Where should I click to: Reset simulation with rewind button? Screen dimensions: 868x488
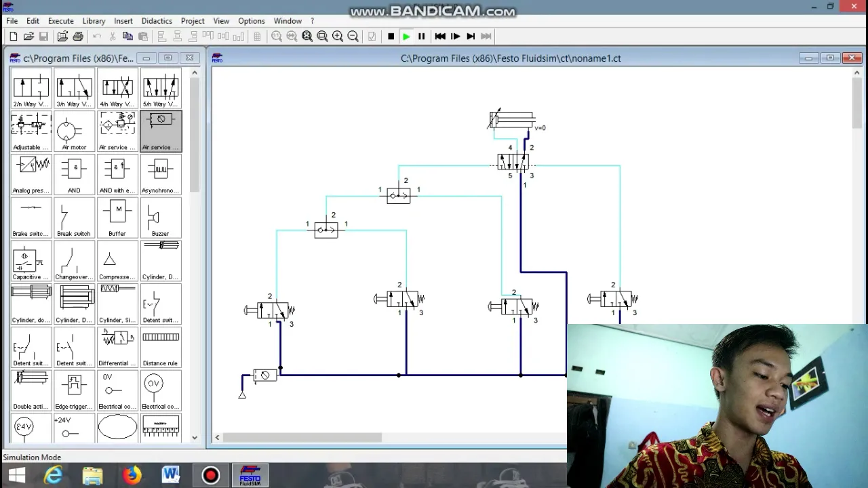click(x=440, y=37)
